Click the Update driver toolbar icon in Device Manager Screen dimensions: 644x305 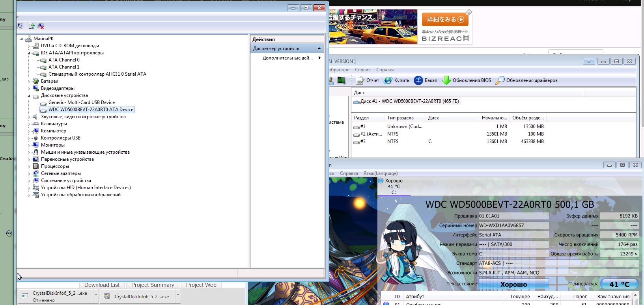32,26
